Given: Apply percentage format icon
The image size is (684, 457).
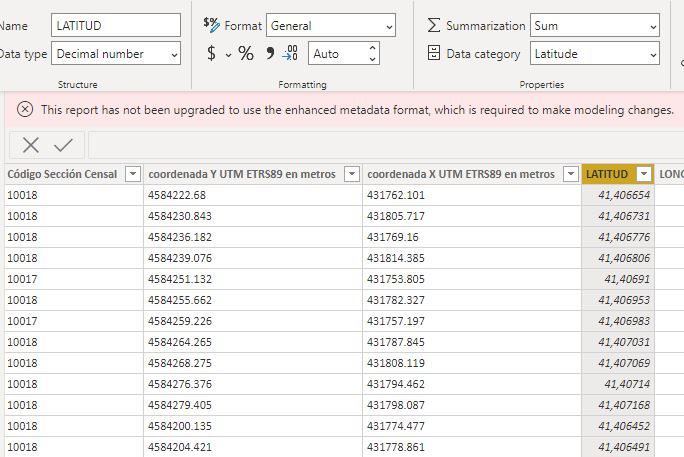Looking at the screenshot, I should (x=246, y=54).
